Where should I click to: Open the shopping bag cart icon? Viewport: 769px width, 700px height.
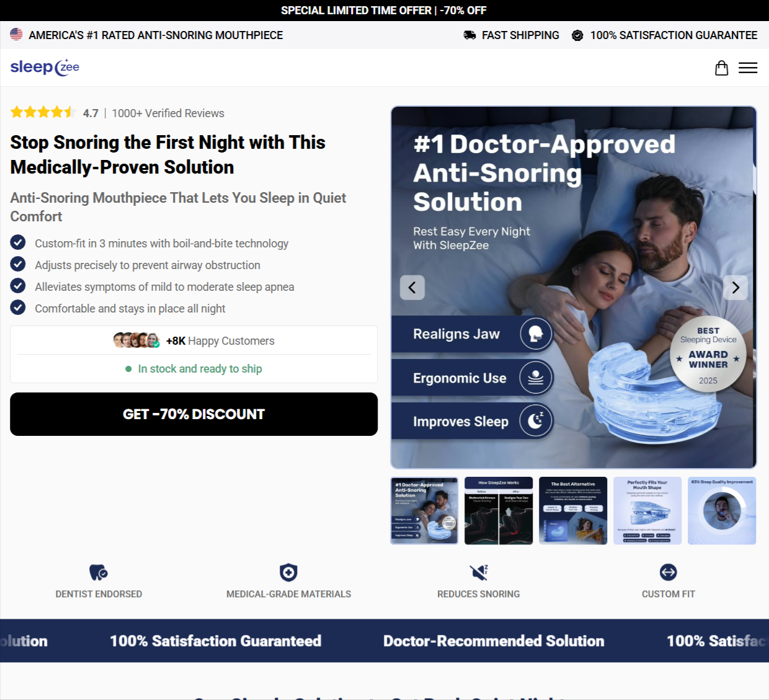tap(721, 68)
